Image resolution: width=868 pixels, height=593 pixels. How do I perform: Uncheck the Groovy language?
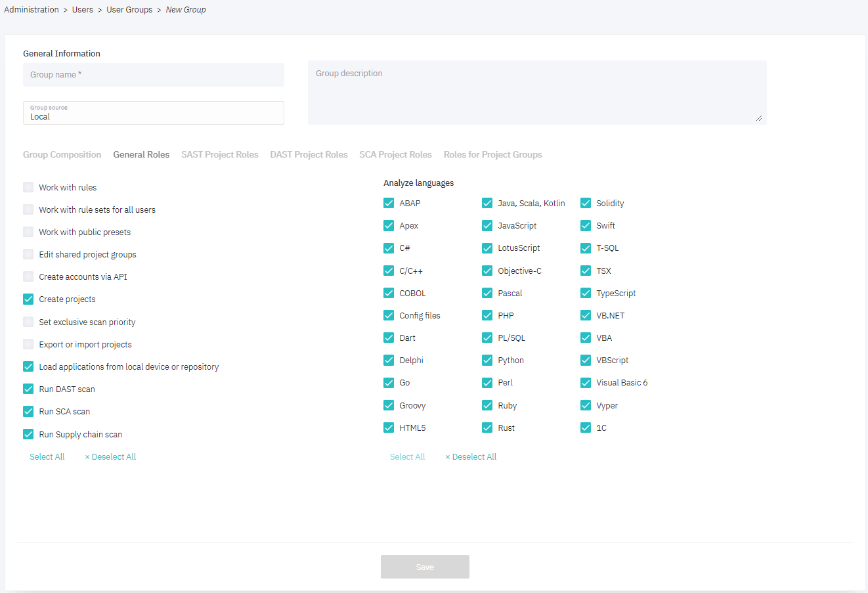click(389, 405)
